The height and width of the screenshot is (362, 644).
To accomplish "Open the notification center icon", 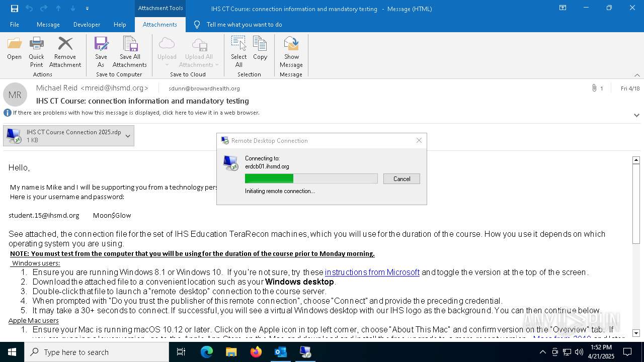I will [x=627, y=352].
